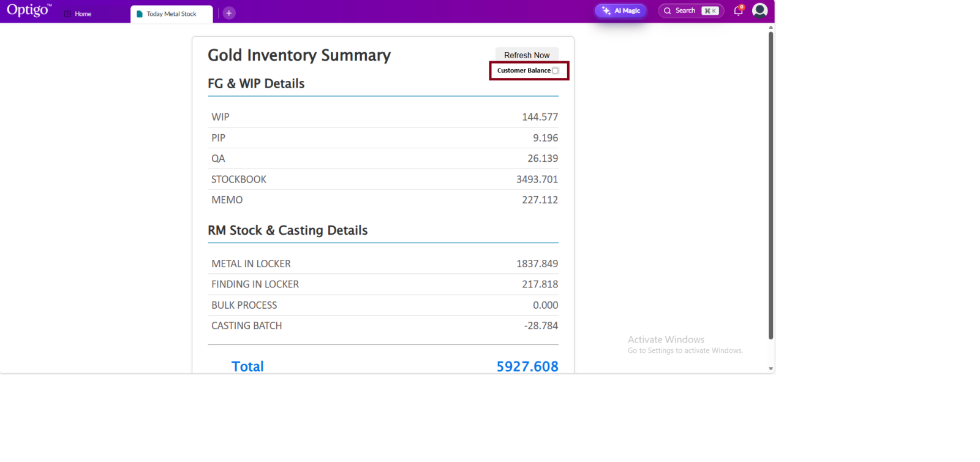Enable the Customer Balance checkbox
980x462 pixels.
click(556, 70)
